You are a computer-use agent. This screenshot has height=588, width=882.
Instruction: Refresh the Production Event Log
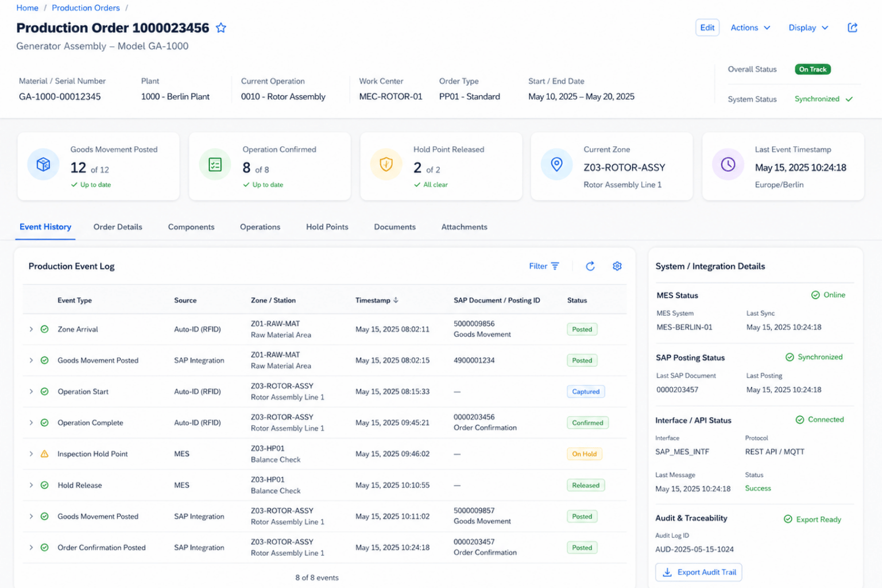(x=590, y=266)
